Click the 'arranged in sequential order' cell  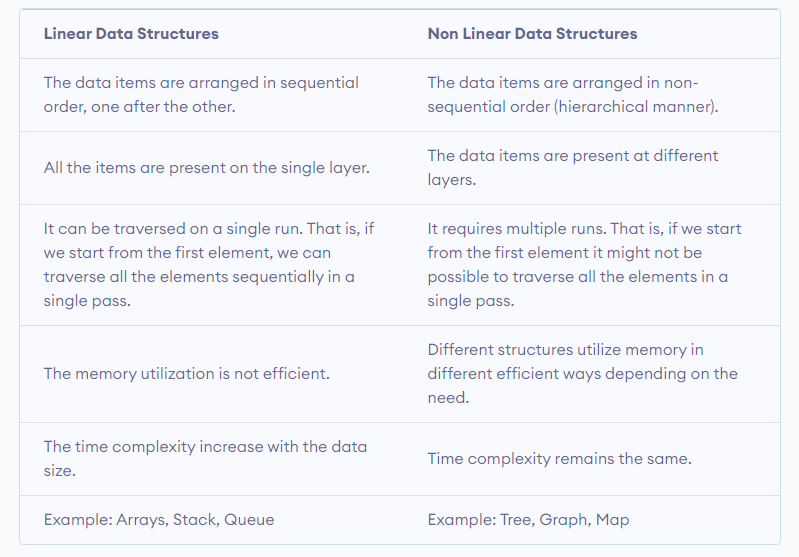(x=201, y=94)
